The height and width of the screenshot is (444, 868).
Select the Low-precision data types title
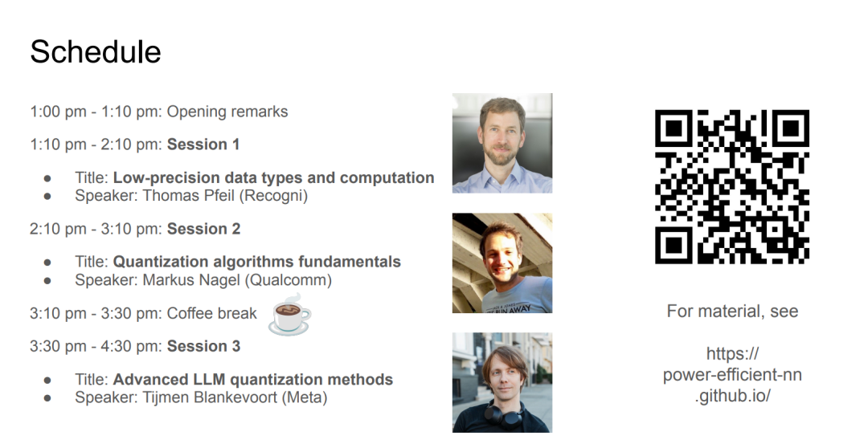point(273,178)
